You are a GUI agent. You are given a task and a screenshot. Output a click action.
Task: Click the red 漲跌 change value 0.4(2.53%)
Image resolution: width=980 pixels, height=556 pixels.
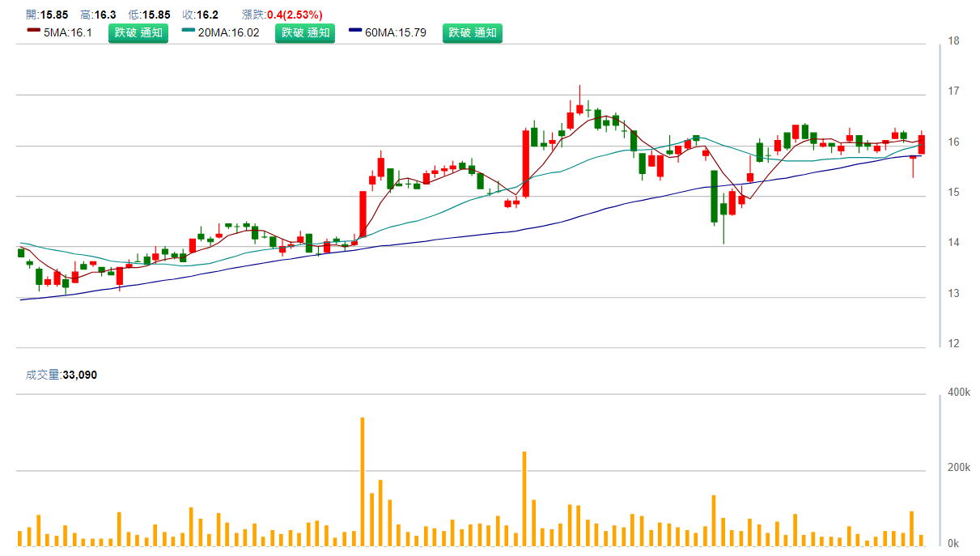(x=295, y=15)
